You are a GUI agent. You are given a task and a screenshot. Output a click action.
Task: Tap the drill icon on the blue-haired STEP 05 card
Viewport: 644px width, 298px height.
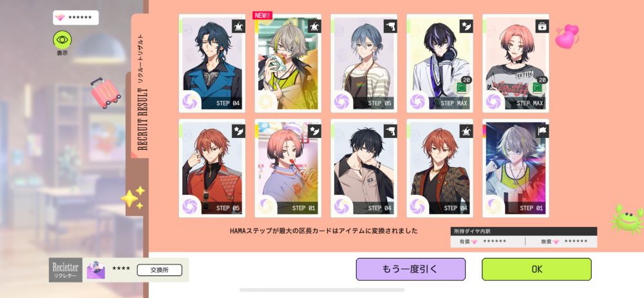(390, 26)
